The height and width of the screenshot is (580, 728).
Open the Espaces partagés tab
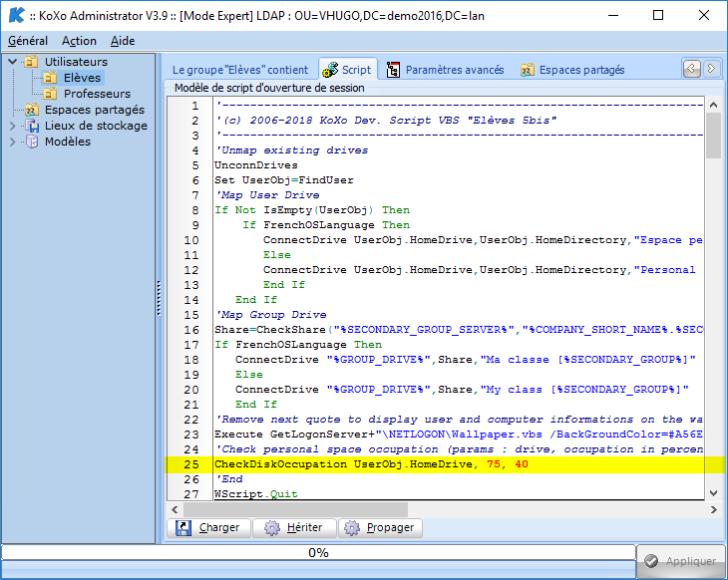click(572, 70)
